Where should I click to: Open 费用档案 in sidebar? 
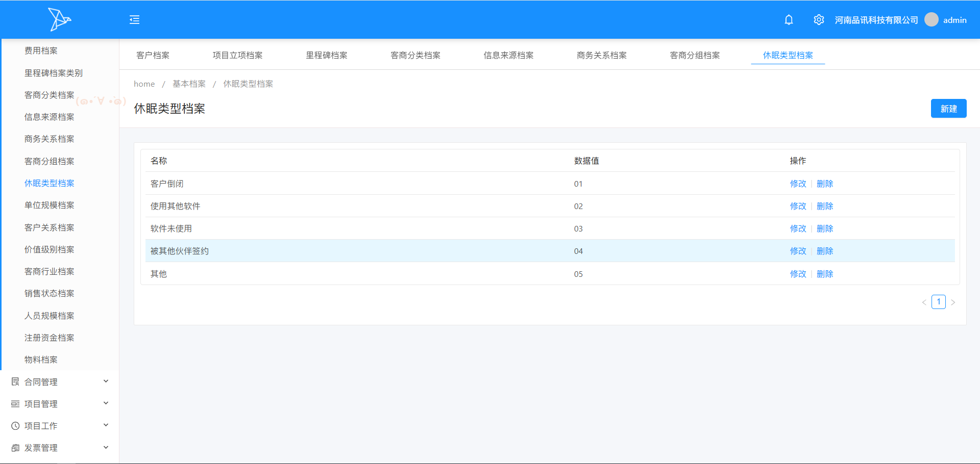(x=41, y=50)
